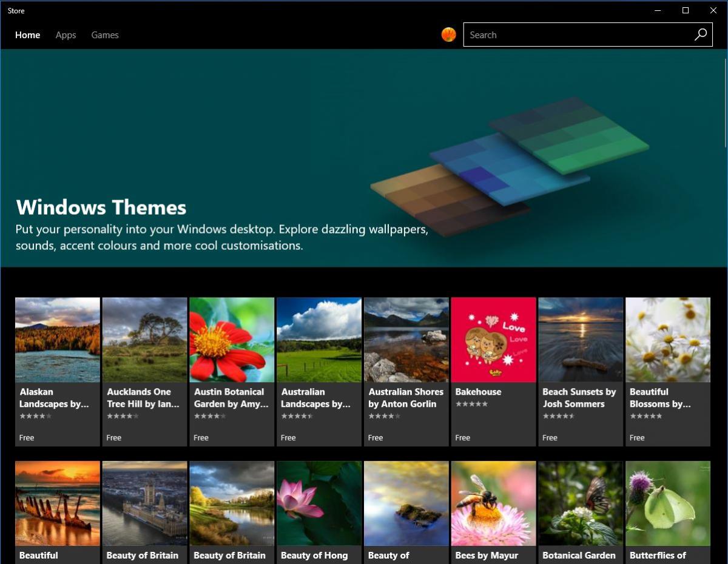
Task: Click the Bakehouse star rating
Action: (x=471, y=404)
